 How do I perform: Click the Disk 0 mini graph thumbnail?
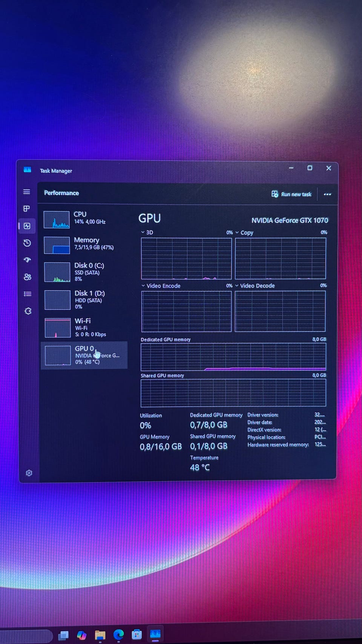click(57, 272)
